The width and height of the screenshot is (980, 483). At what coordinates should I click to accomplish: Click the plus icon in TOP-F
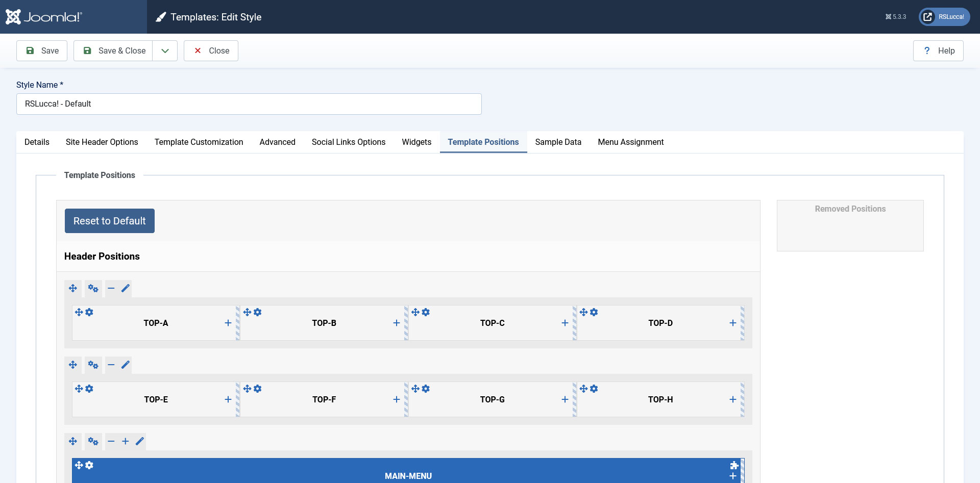[396, 399]
